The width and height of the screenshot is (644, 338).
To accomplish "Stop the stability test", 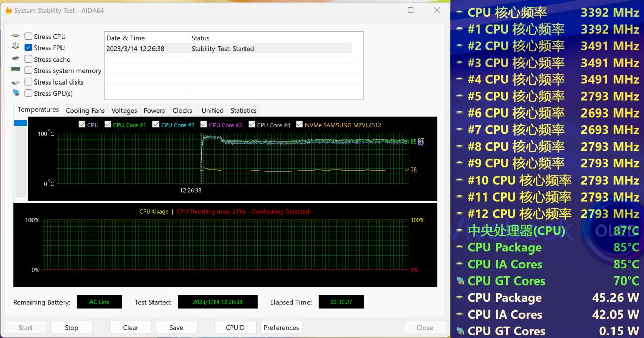I will 71,328.
